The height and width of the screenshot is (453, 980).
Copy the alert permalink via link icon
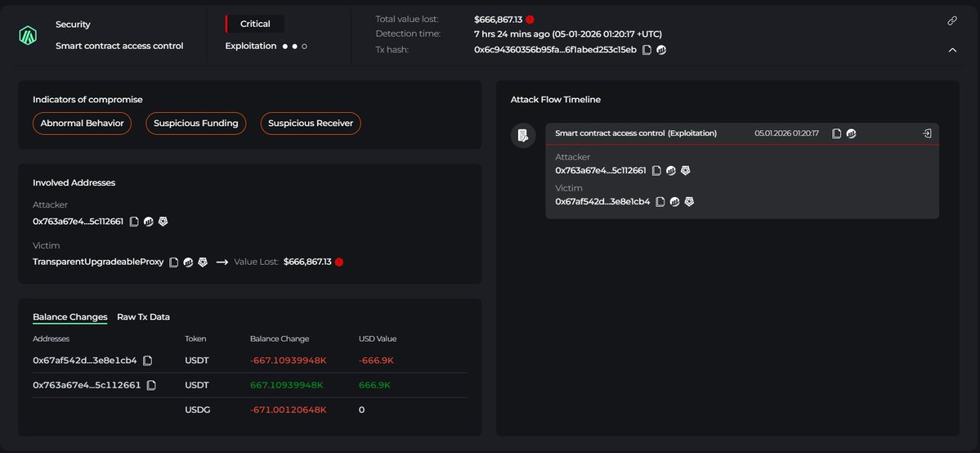pos(952,20)
